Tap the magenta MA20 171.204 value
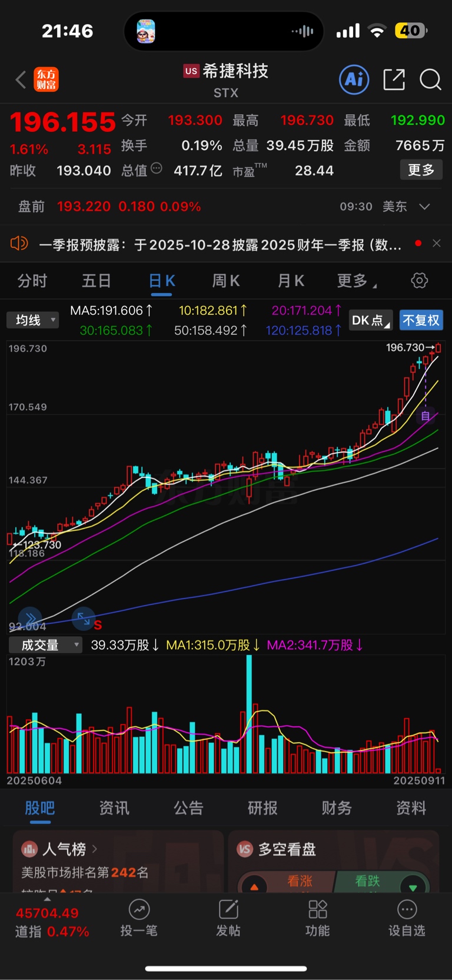The width and height of the screenshot is (452, 980). [306, 310]
